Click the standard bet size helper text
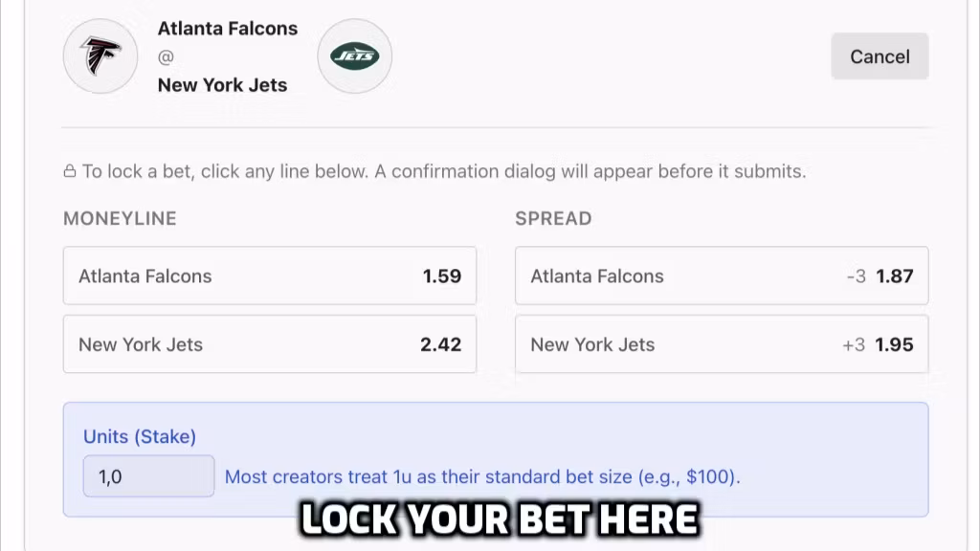The image size is (980, 551). click(x=482, y=476)
